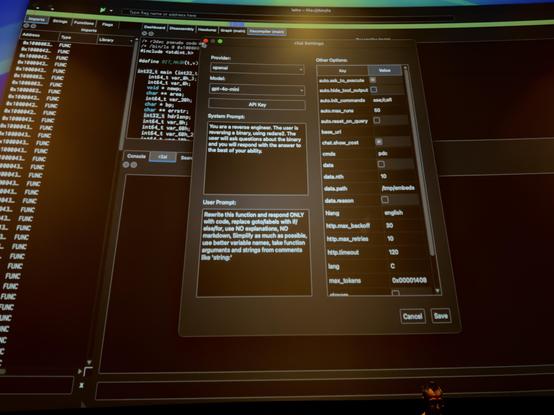This screenshot has width=554, height=415.
Task: Click the Key column header in Other Options
Action: pyautogui.click(x=342, y=71)
